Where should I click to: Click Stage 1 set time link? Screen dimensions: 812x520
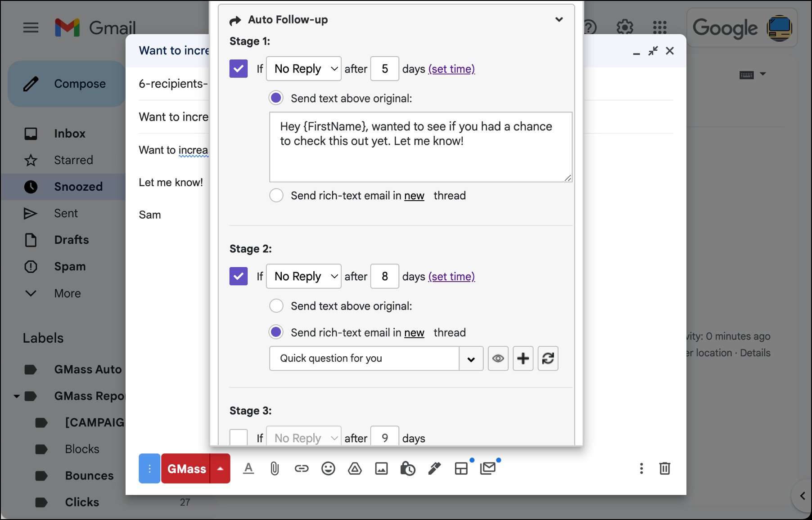pyautogui.click(x=451, y=69)
